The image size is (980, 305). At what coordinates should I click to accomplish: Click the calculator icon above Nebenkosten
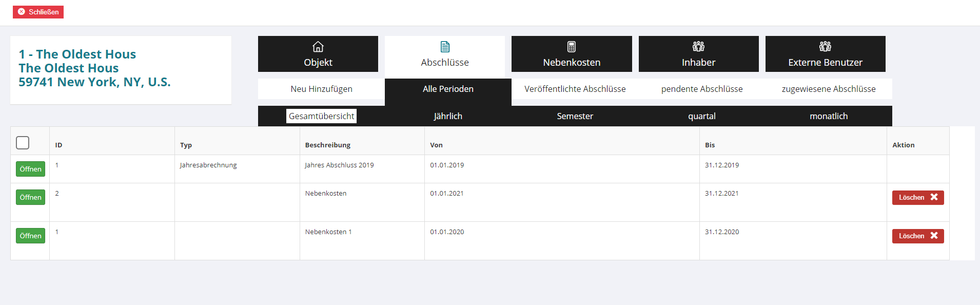pyautogui.click(x=572, y=47)
